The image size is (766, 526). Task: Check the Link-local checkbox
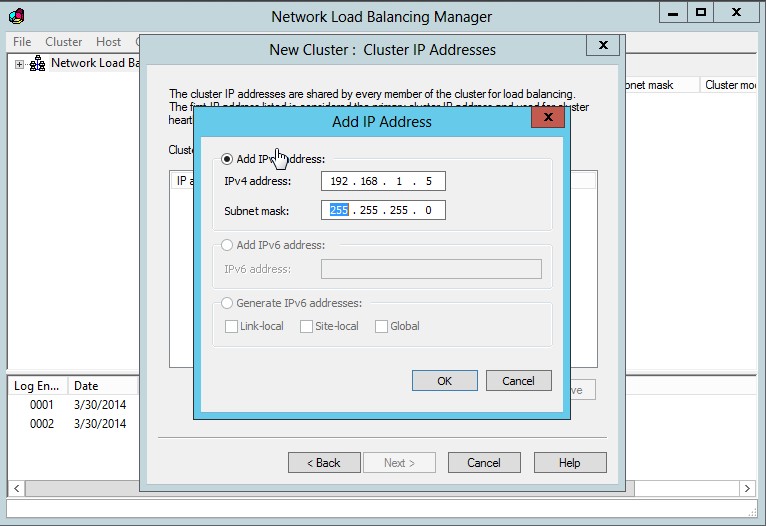click(232, 326)
